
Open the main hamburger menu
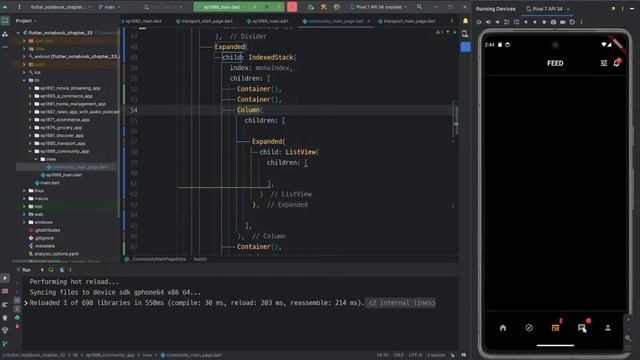pos(19,7)
